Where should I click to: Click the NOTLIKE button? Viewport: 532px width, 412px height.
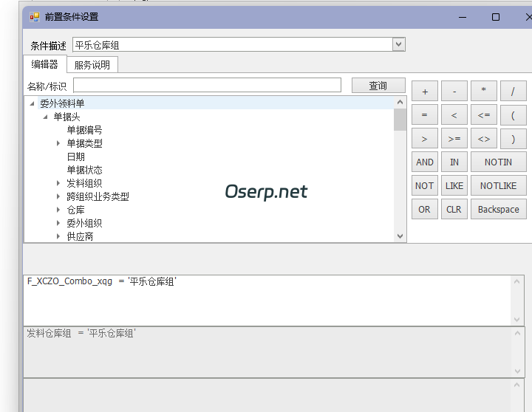(499, 185)
